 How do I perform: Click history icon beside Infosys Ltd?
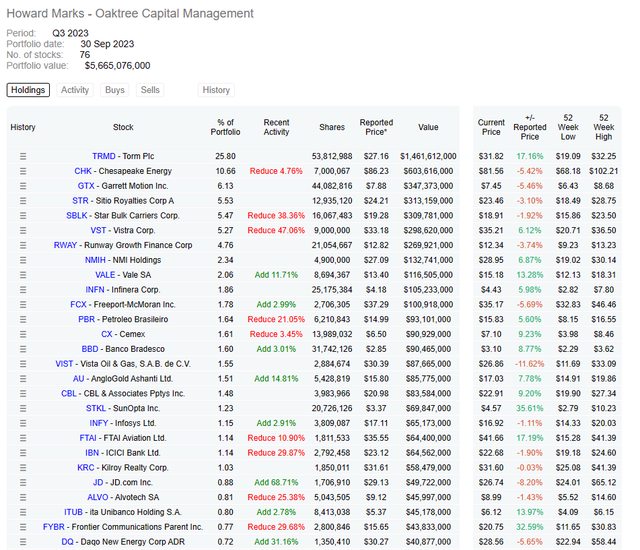pos(23,423)
